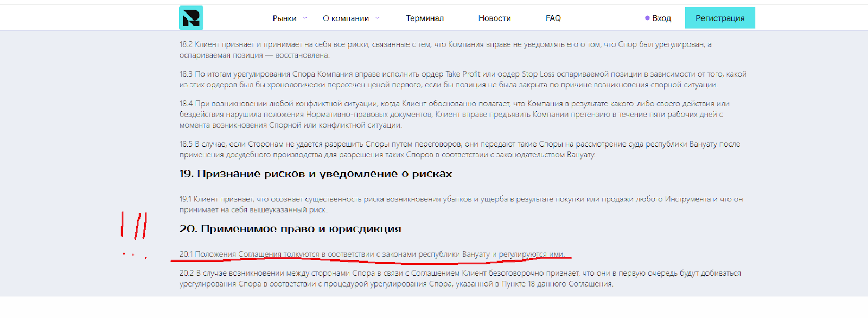Click clause 18.2 paragraph text
868x318 pixels.
coord(445,49)
